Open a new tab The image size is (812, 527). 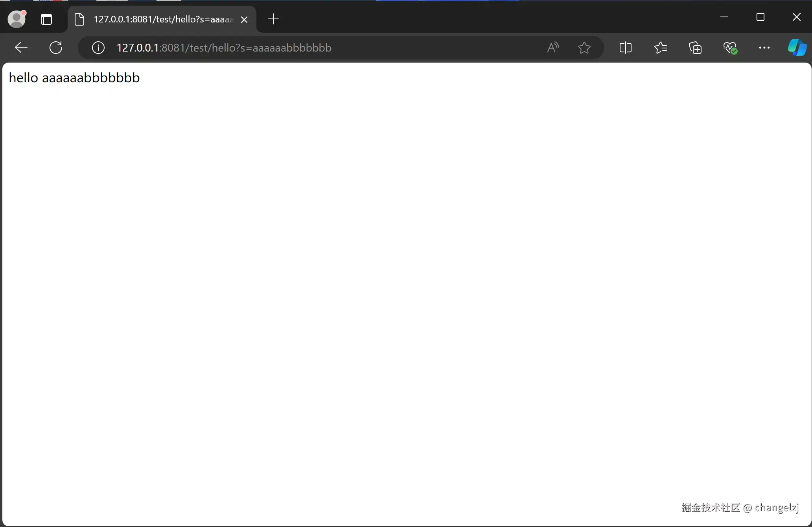(273, 19)
